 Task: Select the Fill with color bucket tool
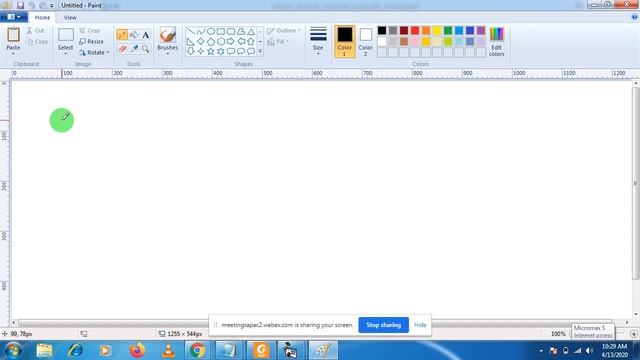coord(134,35)
